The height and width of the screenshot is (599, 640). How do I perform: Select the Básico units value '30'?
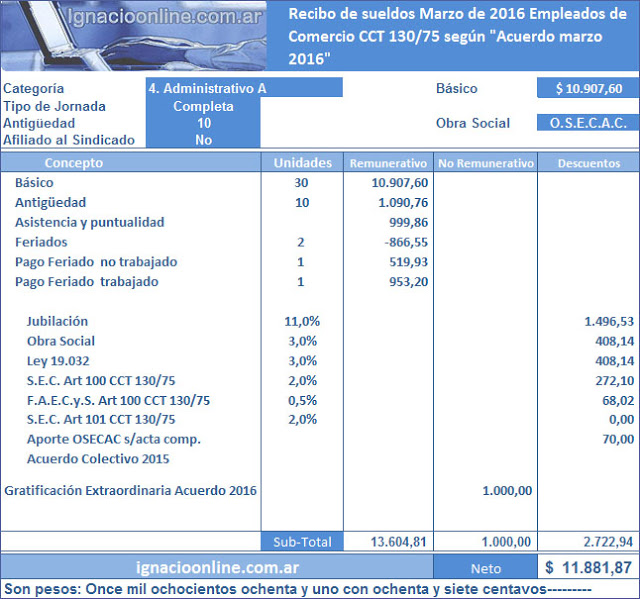click(x=301, y=182)
